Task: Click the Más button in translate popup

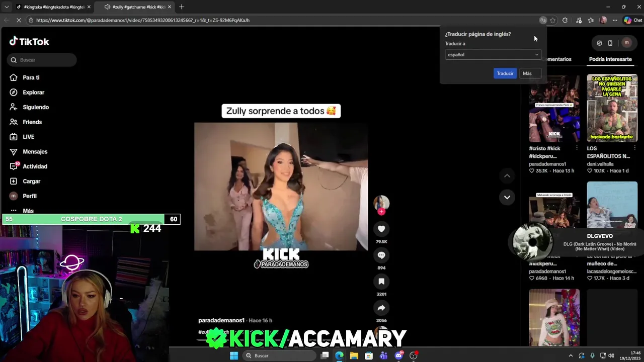Action: 530,73
